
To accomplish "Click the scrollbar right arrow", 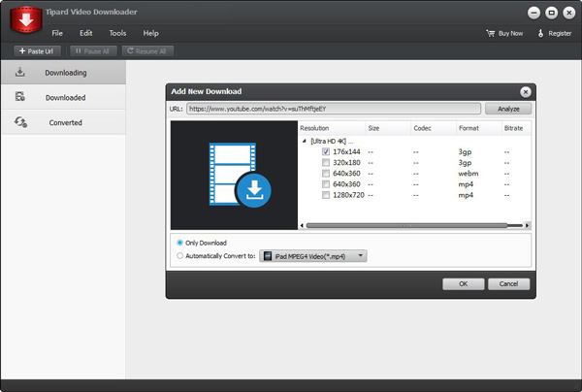I will click(527, 225).
